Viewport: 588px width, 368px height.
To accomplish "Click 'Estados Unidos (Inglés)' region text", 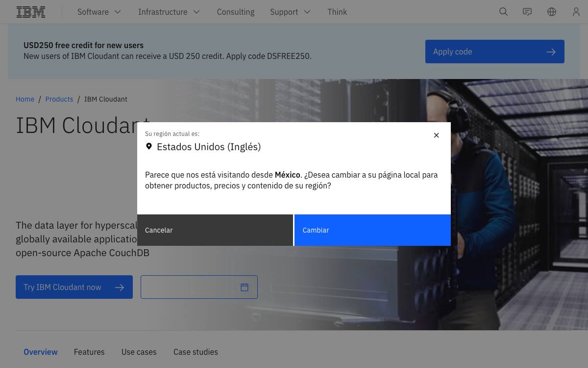I will tap(209, 147).
